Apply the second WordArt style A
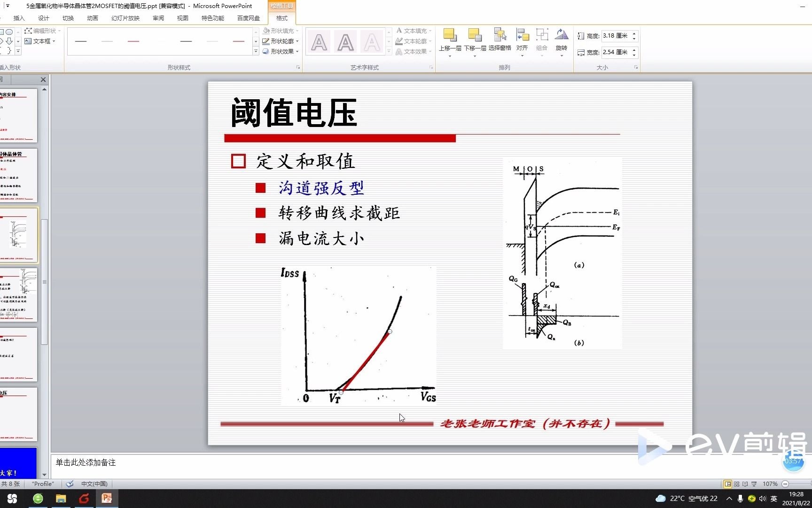Image resolution: width=812 pixels, height=508 pixels. click(x=345, y=42)
